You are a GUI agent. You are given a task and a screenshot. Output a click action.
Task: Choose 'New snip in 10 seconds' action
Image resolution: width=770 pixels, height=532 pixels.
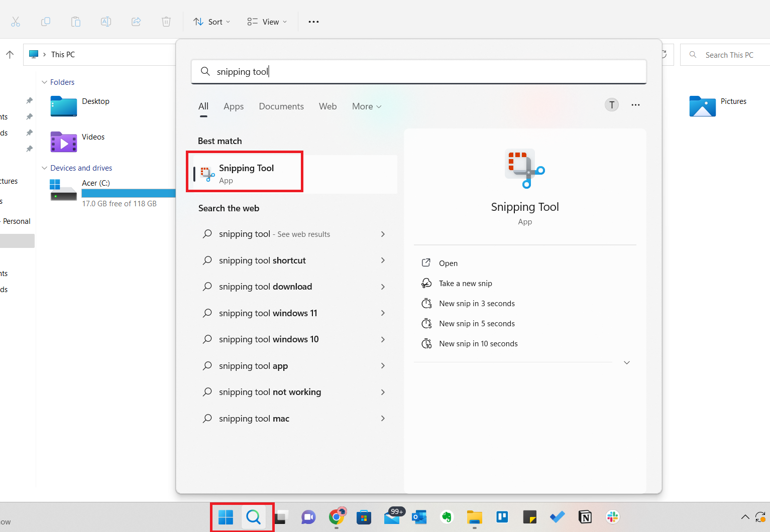pyautogui.click(x=470, y=344)
